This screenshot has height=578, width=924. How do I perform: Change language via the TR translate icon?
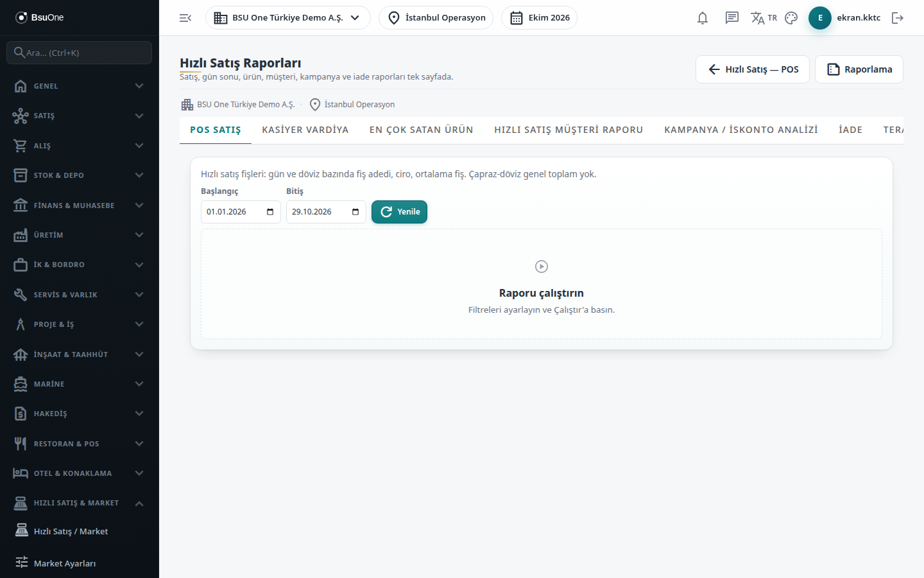tap(764, 18)
